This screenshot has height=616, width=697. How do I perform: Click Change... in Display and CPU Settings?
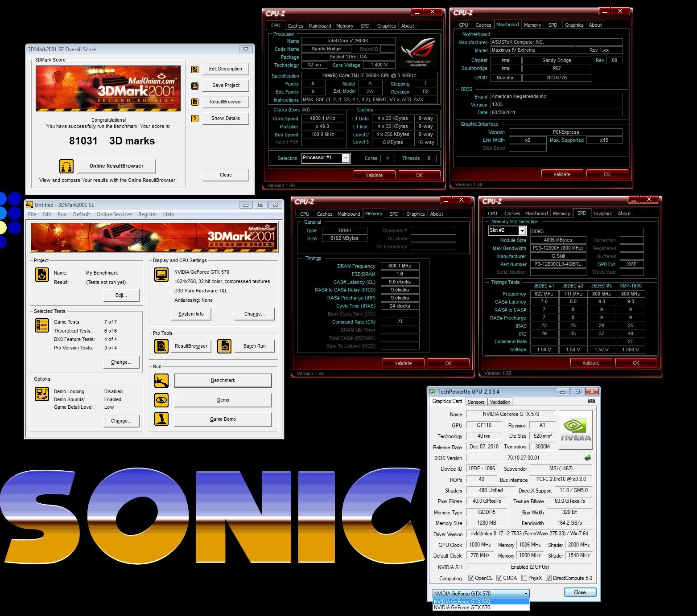(255, 314)
